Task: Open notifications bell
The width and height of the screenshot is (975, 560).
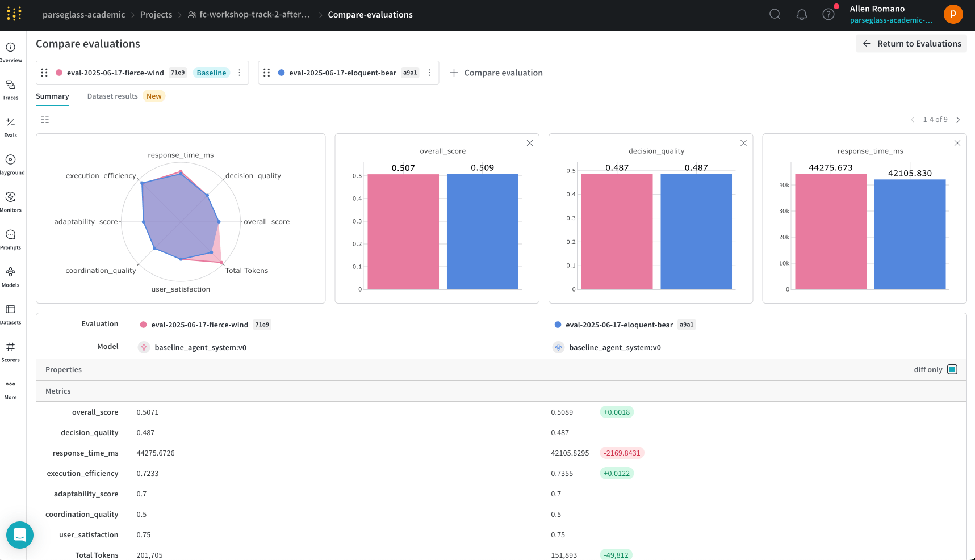Action: tap(801, 14)
